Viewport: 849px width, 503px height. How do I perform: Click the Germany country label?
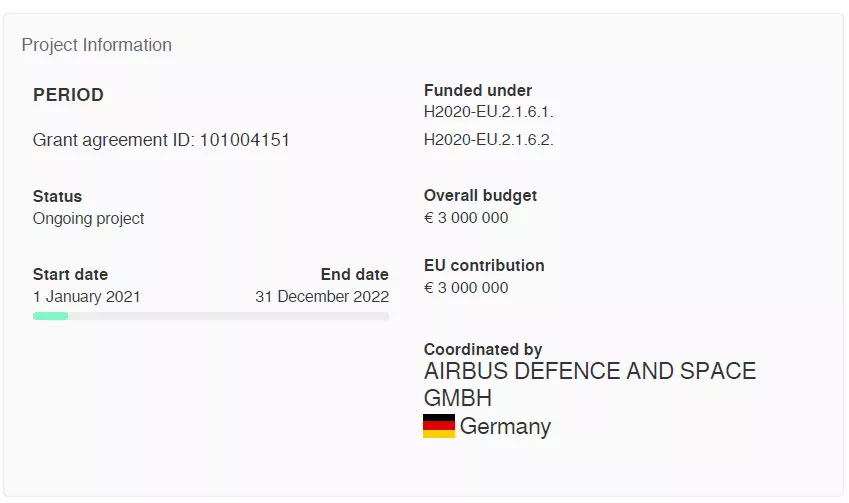click(505, 427)
